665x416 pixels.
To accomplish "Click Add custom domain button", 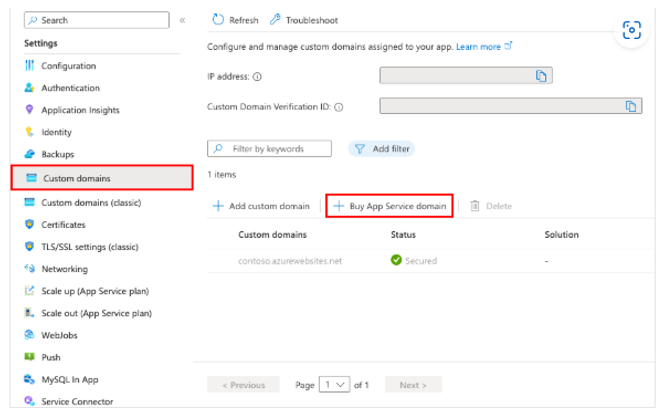I will (x=260, y=206).
